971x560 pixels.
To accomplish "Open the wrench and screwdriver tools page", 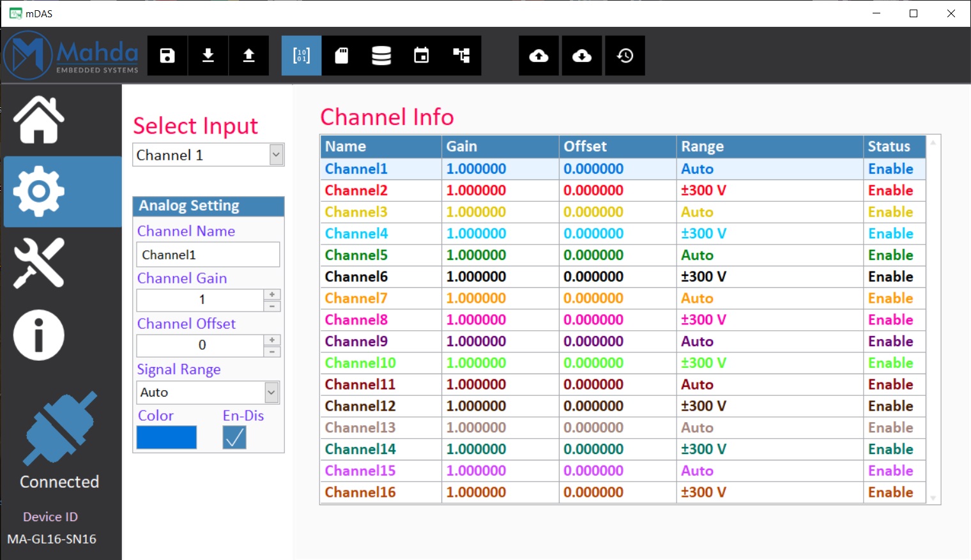I will click(x=39, y=262).
